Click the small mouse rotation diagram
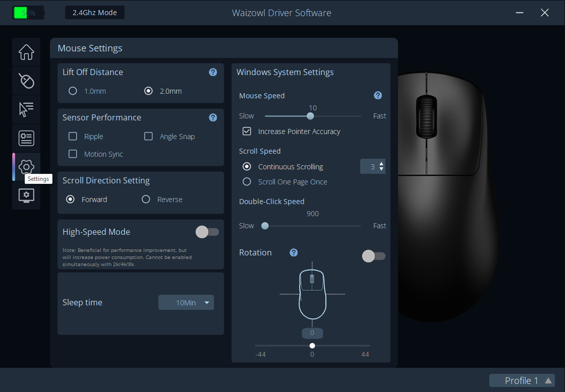This screenshot has height=392, width=565. click(x=312, y=294)
